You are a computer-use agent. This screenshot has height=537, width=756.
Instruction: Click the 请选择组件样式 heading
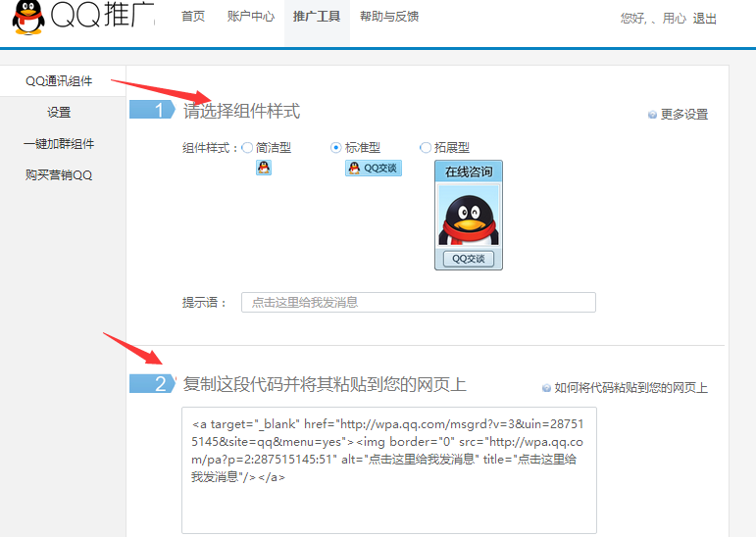pyautogui.click(x=241, y=111)
